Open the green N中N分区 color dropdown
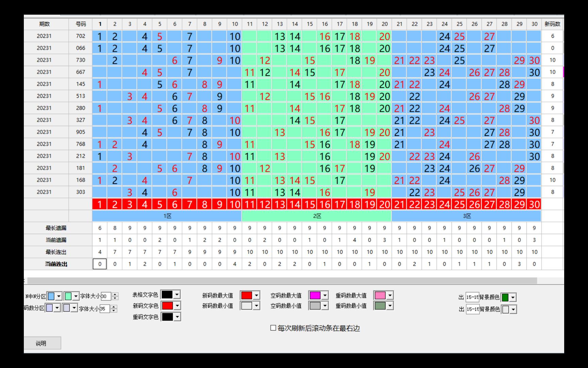This screenshot has height=368, width=588. [x=76, y=296]
